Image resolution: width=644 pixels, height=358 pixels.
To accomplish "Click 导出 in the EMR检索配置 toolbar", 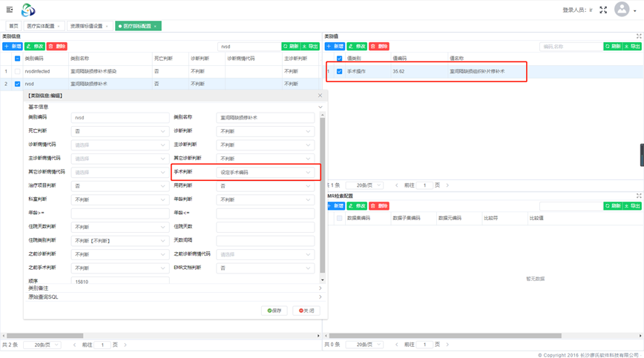I will 632,206.
